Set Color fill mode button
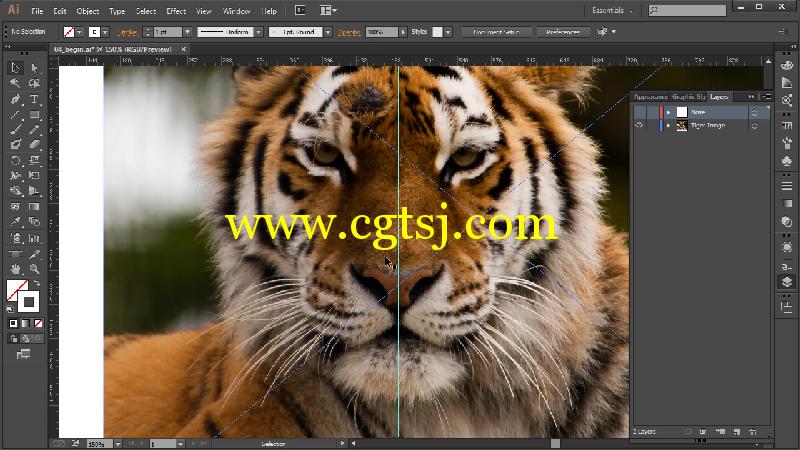Image resolution: width=800 pixels, height=450 pixels. point(13,323)
